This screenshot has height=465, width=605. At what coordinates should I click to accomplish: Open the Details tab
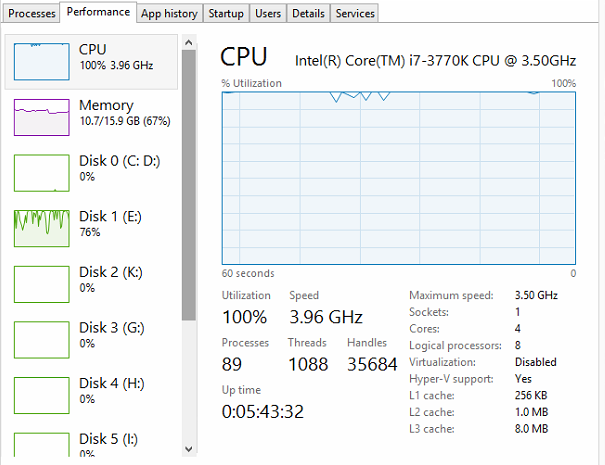point(308,13)
